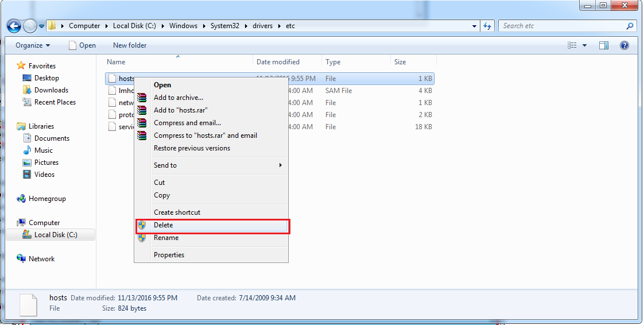Viewport: 644px width, 325px height.
Task: Select Delete from the context menu
Action: [163, 225]
